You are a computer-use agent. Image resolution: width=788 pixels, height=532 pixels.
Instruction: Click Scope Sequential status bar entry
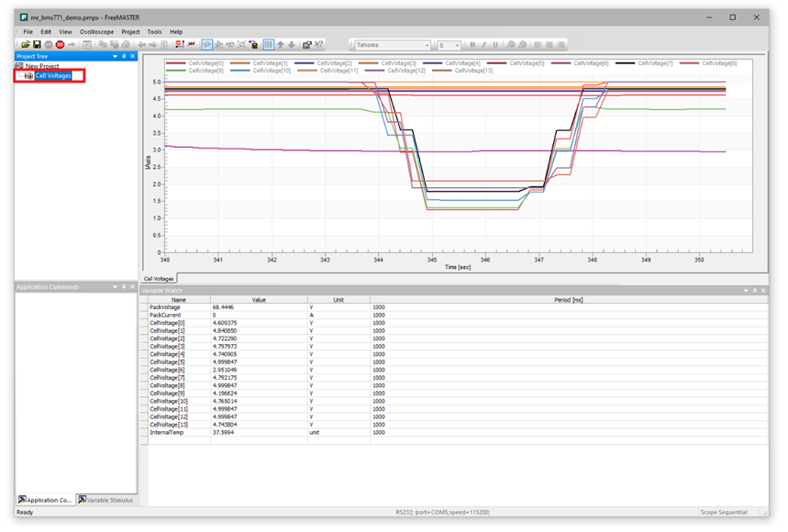[x=724, y=513]
